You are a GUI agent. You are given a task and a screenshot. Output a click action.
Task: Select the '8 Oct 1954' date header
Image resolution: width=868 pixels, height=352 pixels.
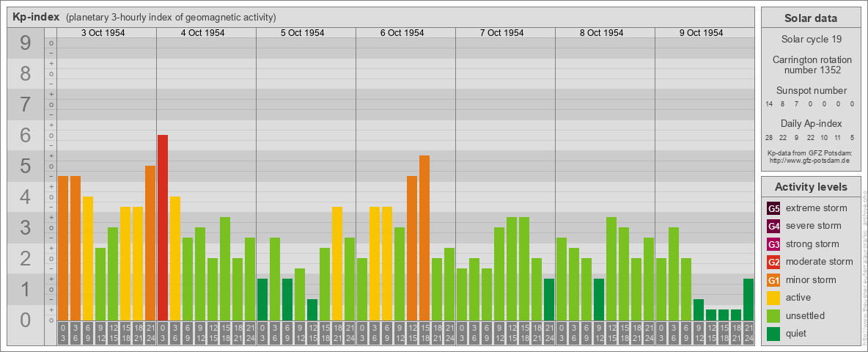(602, 33)
